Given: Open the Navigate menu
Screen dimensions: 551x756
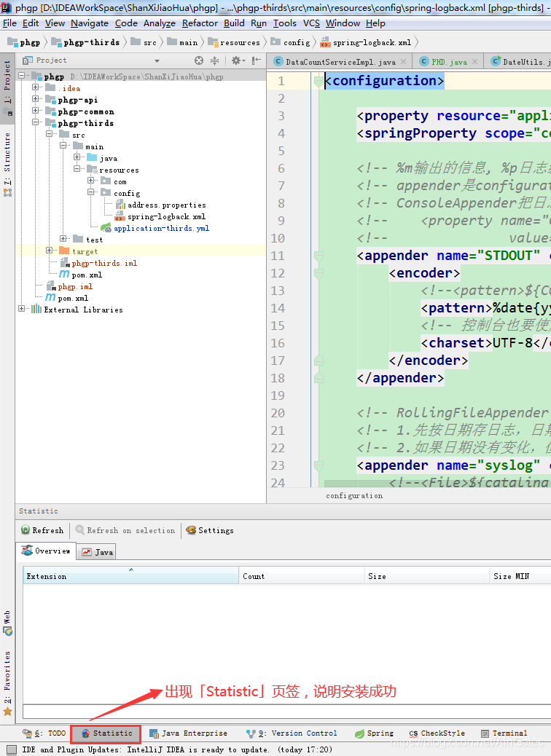Looking at the screenshot, I should [90, 23].
